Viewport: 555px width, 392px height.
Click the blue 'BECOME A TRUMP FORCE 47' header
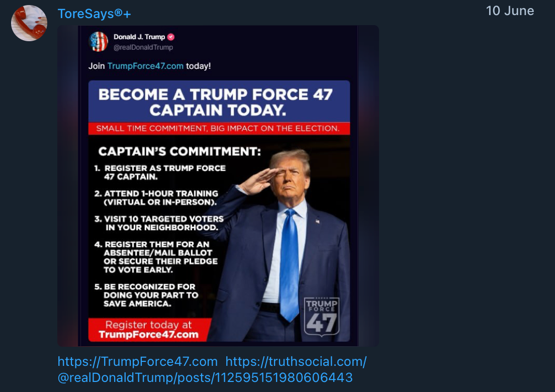pos(219,101)
